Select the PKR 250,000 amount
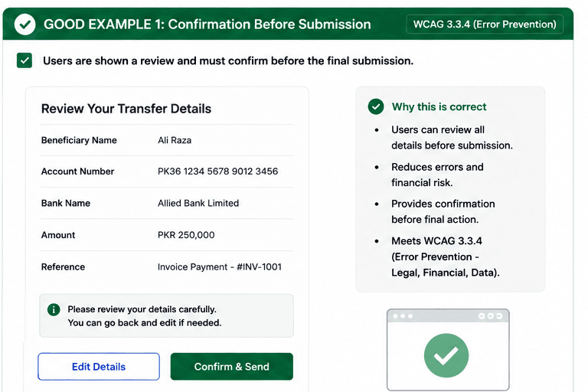 [186, 235]
